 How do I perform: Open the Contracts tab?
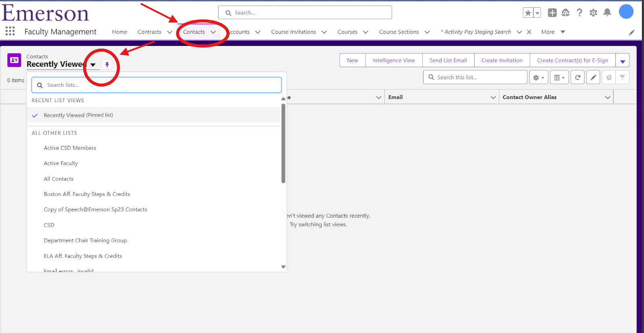pyautogui.click(x=149, y=32)
